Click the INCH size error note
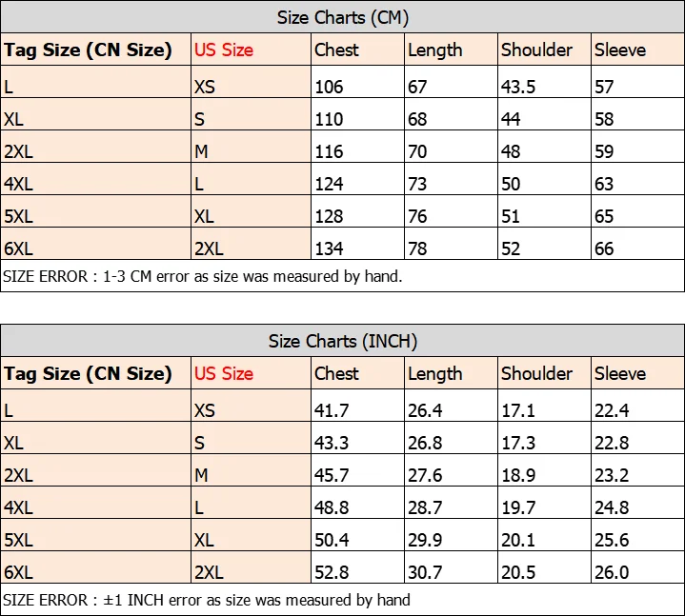 coord(207,600)
